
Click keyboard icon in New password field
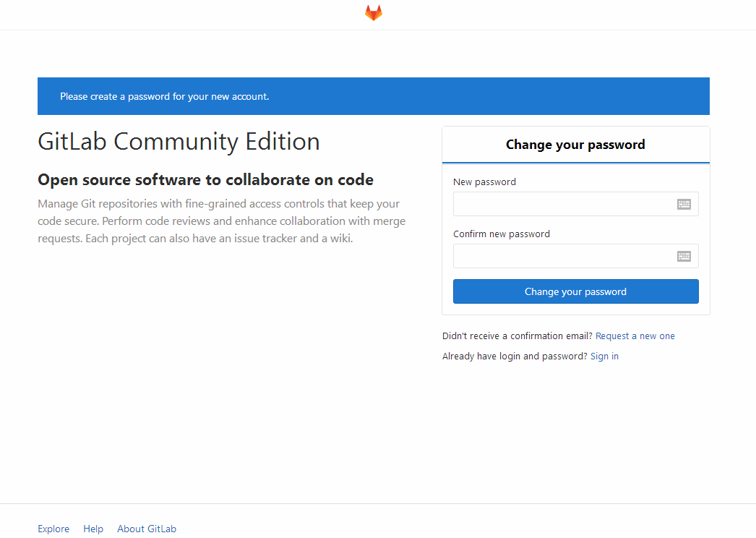pyautogui.click(x=684, y=204)
